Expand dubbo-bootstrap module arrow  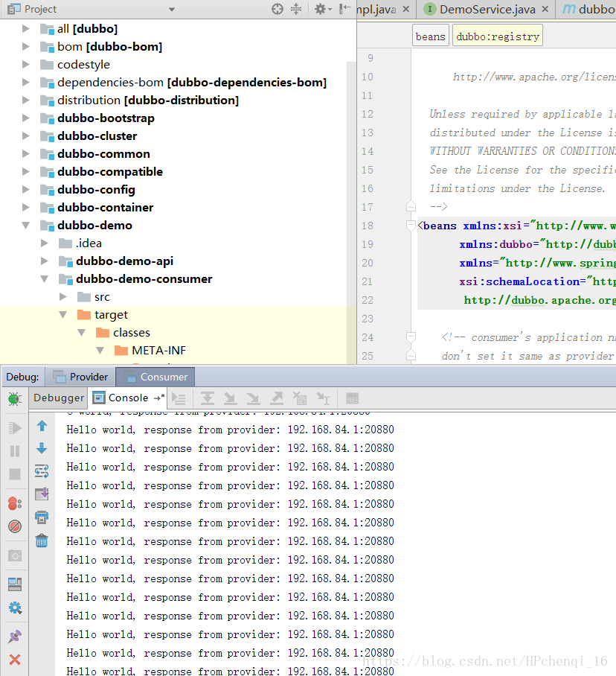click(x=26, y=118)
